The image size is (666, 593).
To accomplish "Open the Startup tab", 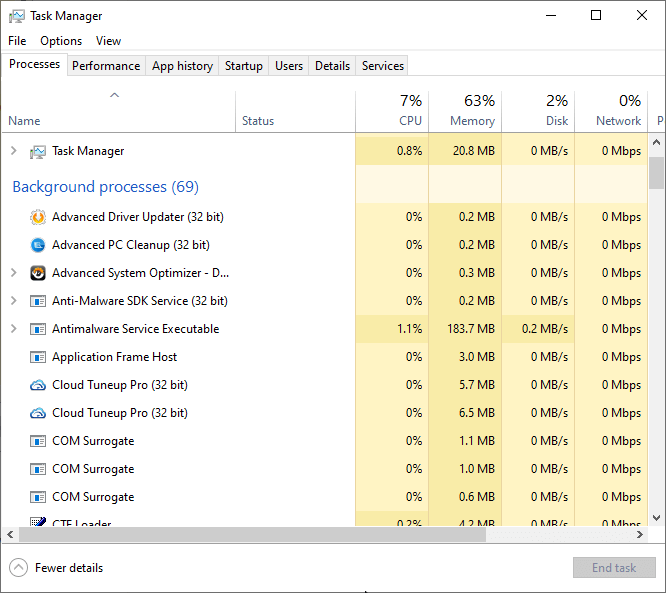I will click(x=243, y=66).
